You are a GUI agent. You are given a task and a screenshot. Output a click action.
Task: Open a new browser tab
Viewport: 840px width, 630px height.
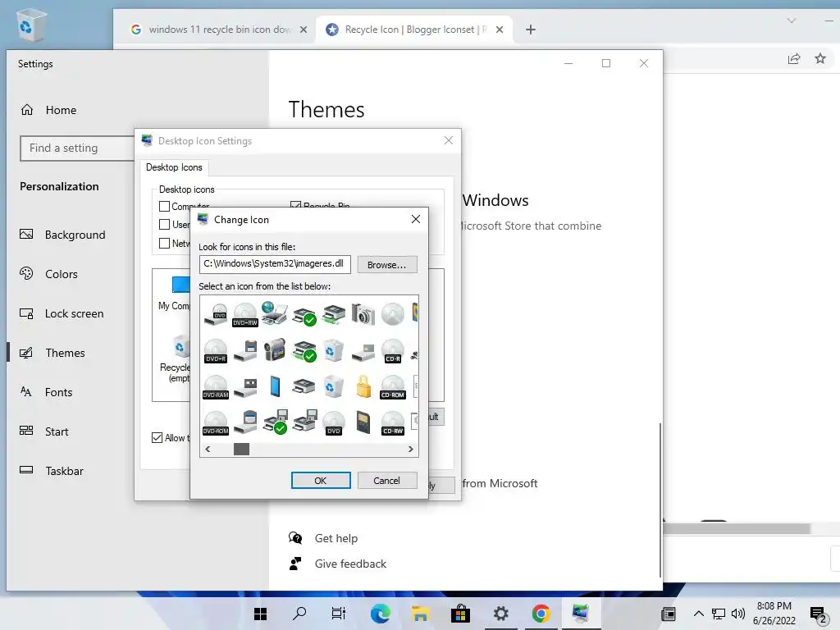point(531,30)
